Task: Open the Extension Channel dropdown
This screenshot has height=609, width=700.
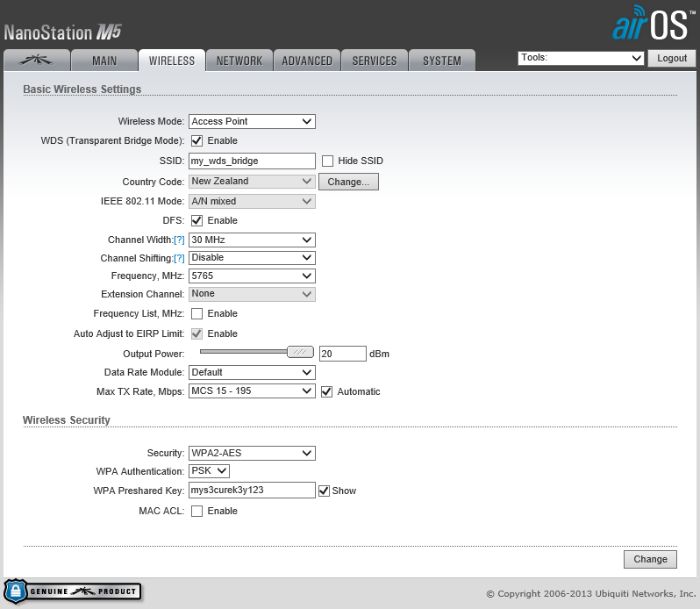Action: 252,294
